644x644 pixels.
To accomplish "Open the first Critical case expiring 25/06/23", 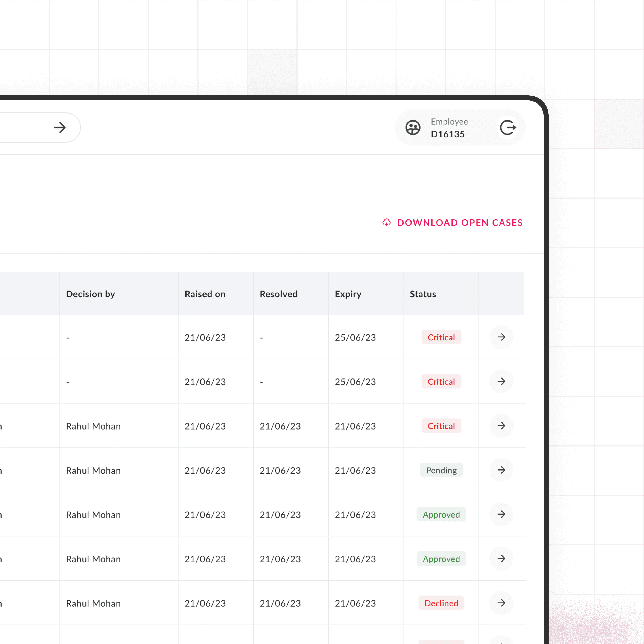I will point(501,337).
